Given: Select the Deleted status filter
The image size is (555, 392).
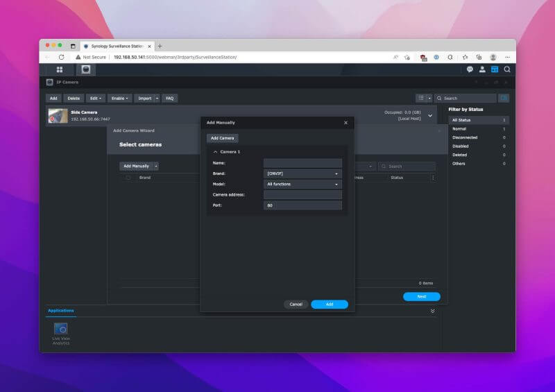Looking at the screenshot, I should click(x=479, y=155).
